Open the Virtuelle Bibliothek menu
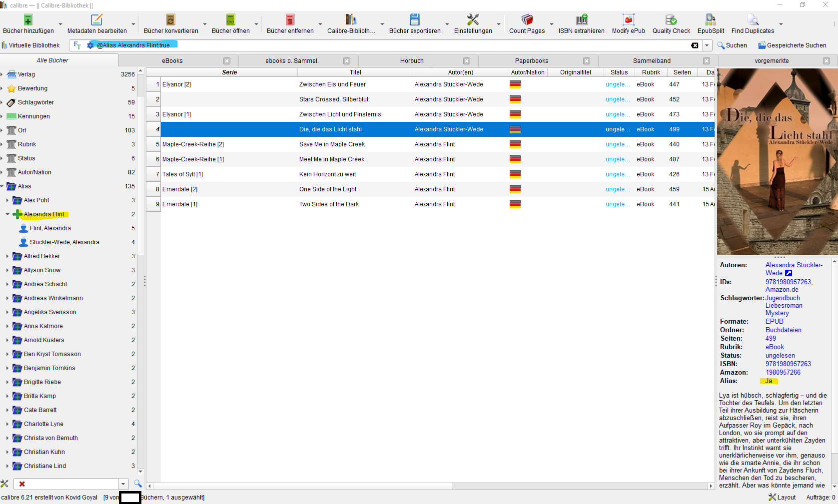Viewport: 838px width, 504px height. pyautogui.click(x=30, y=45)
